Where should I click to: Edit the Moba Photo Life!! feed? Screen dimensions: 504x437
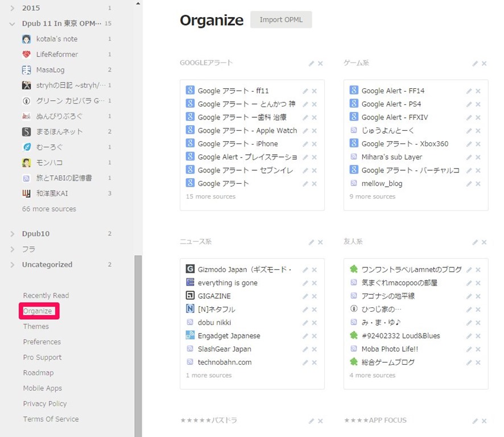pyautogui.click(x=469, y=349)
